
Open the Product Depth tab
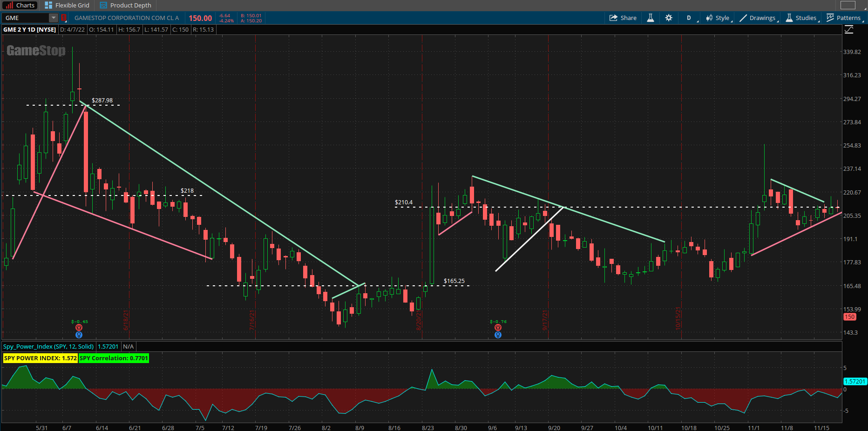click(x=125, y=5)
